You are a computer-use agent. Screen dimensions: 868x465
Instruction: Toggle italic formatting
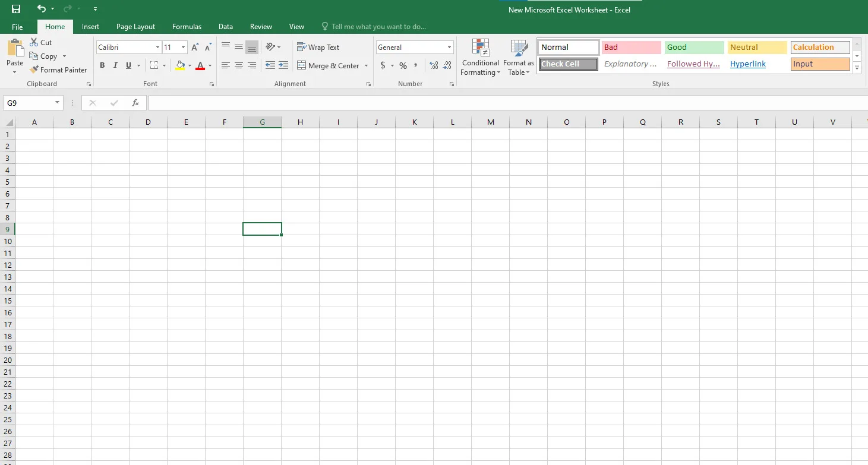(x=115, y=65)
